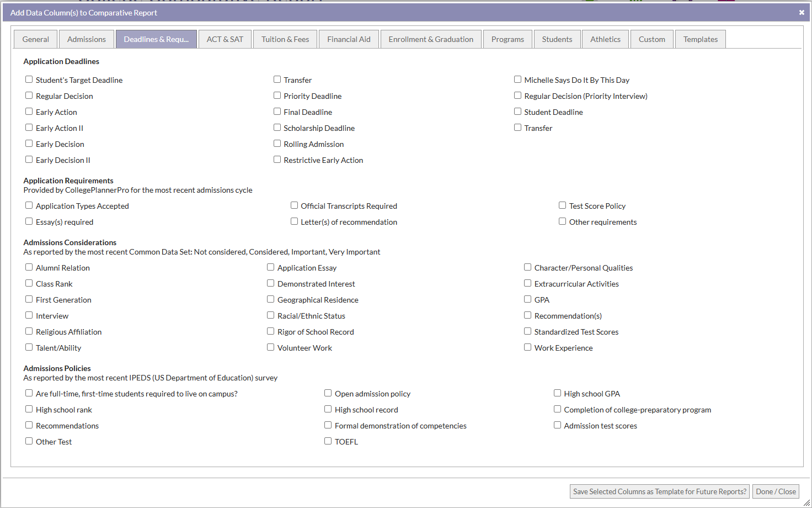This screenshot has width=812, height=508.
Task: Tick the GPA consideration checkbox
Action: 527,299
